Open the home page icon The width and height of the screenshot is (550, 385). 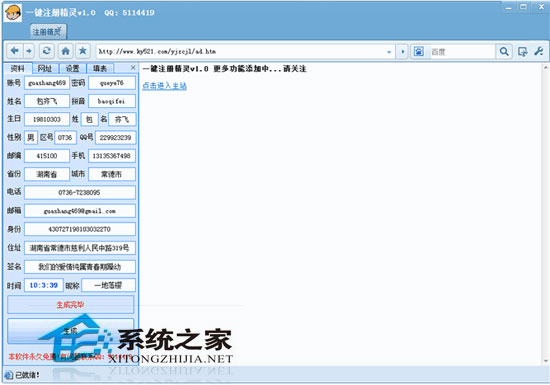pos(65,51)
